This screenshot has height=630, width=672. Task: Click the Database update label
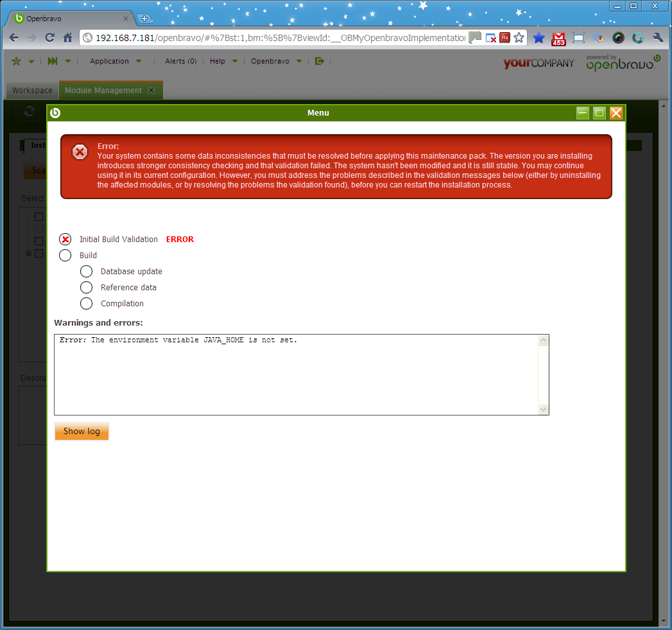point(131,272)
